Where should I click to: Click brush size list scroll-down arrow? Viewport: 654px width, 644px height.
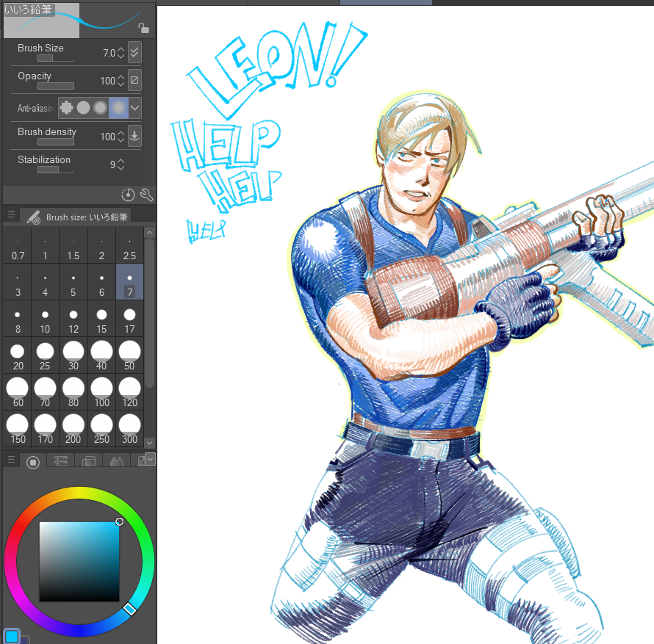pos(150,443)
